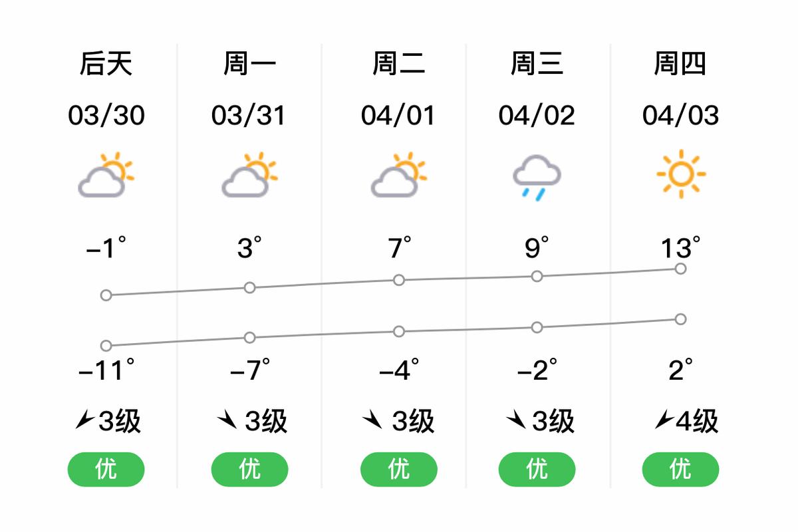The height and width of the screenshot is (532, 798).
Task: Select the 优 air quality badge under 周四
Action: [x=680, y=469]
